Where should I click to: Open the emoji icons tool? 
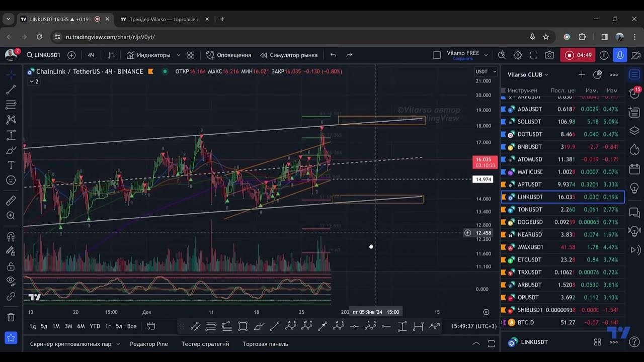11,180
